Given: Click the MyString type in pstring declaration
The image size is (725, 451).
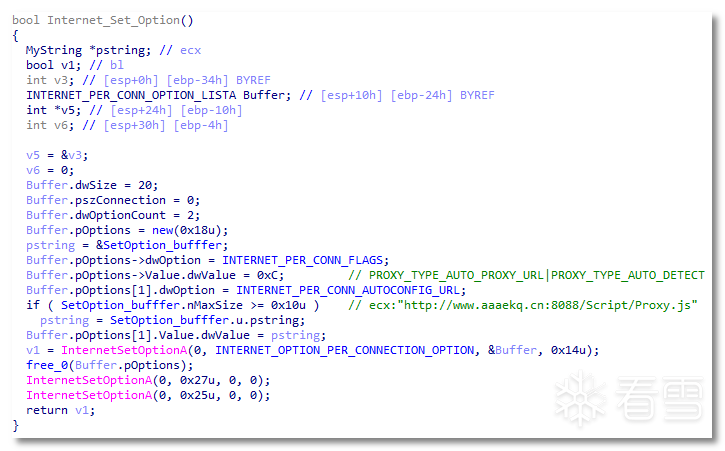Looking at the screenshot, I should (54, 50).
